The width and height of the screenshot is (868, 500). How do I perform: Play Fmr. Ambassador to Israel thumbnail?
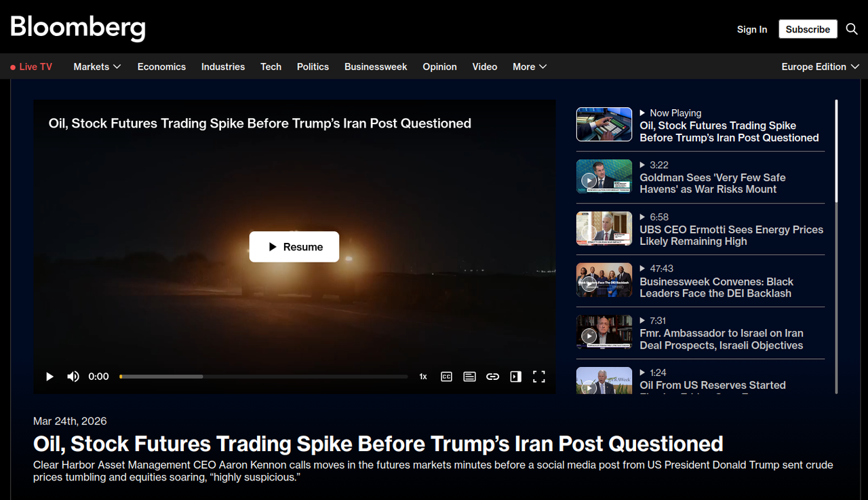(604, 332)
